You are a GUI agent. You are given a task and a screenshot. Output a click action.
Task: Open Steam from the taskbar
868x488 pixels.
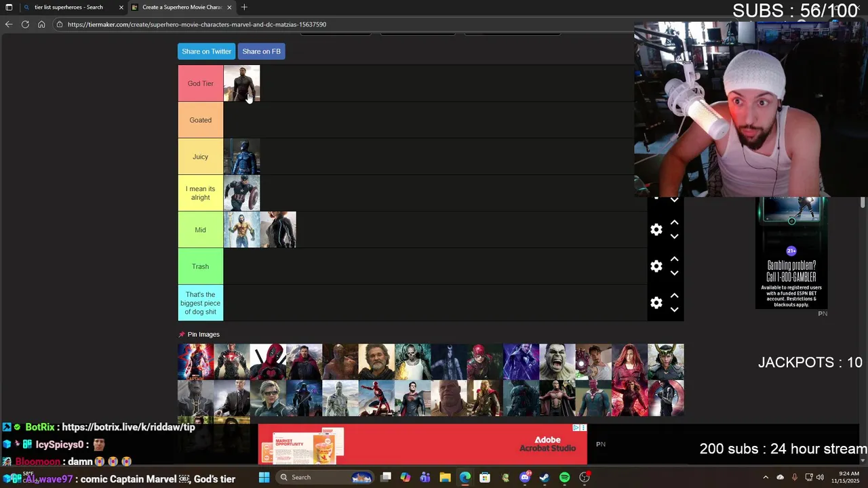pyautogui.click(x=545, y=477)
